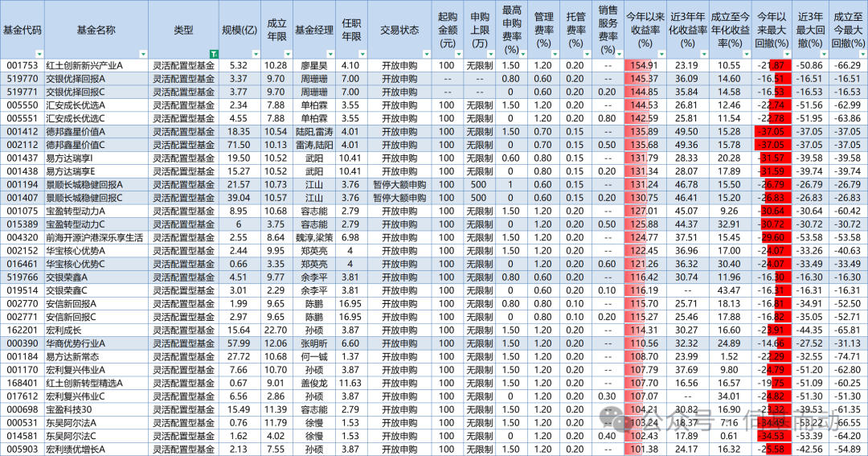This screenshot has width=868, height=456.
Task: Click fund name 华宝核心优势A
Action: [76, 251]
